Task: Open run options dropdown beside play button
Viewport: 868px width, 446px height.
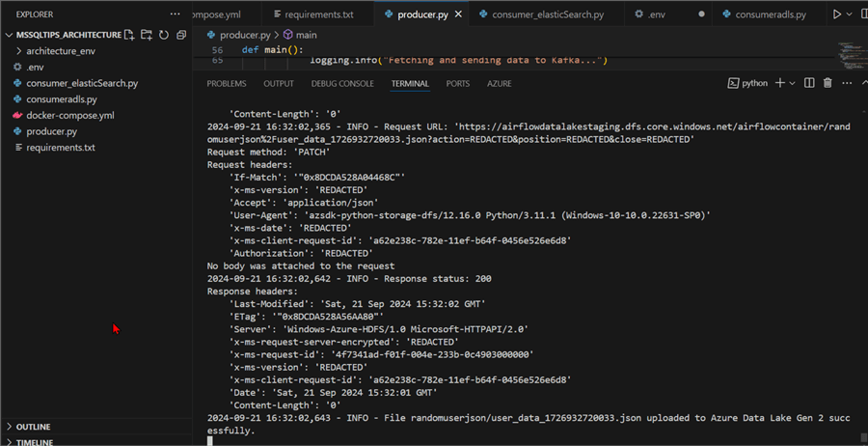Action: (x=851, y=14)
